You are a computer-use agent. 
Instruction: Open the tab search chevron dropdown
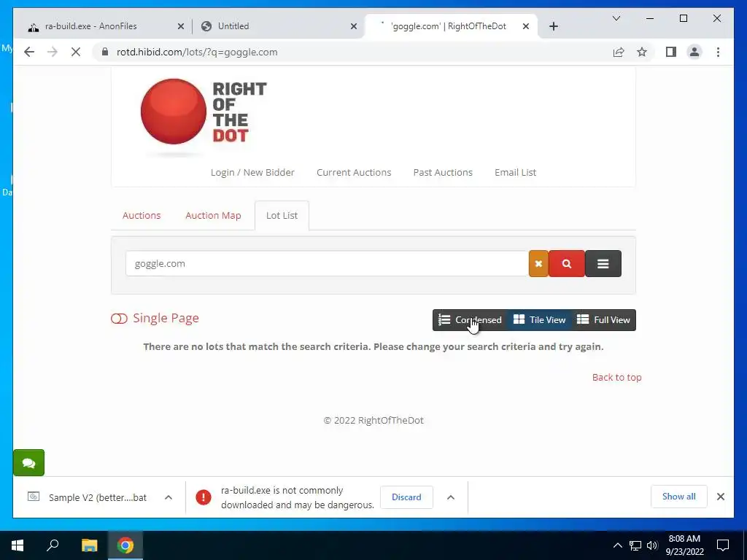coord(616,18)
